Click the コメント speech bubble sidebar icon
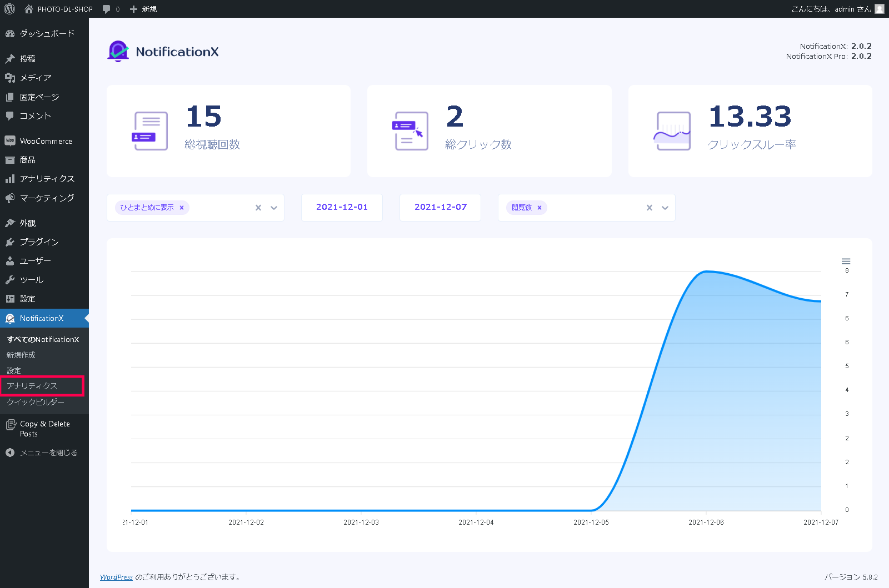The width and height of the screenshot is (889, 588). tap(10, 115)
